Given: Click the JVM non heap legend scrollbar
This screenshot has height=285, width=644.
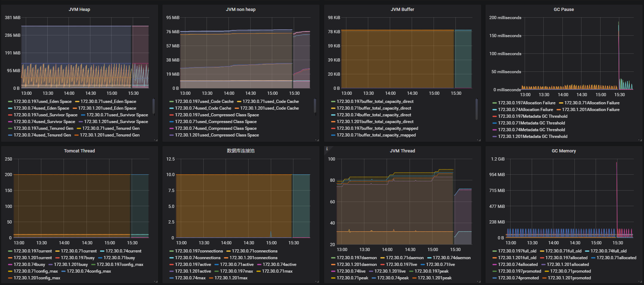Looking at the screenshot, I should pos(315,106).
